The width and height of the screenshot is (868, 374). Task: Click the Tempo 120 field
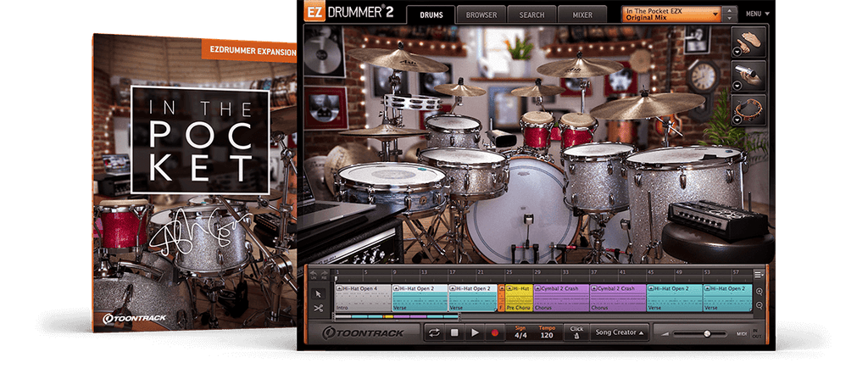click(547, 332)
